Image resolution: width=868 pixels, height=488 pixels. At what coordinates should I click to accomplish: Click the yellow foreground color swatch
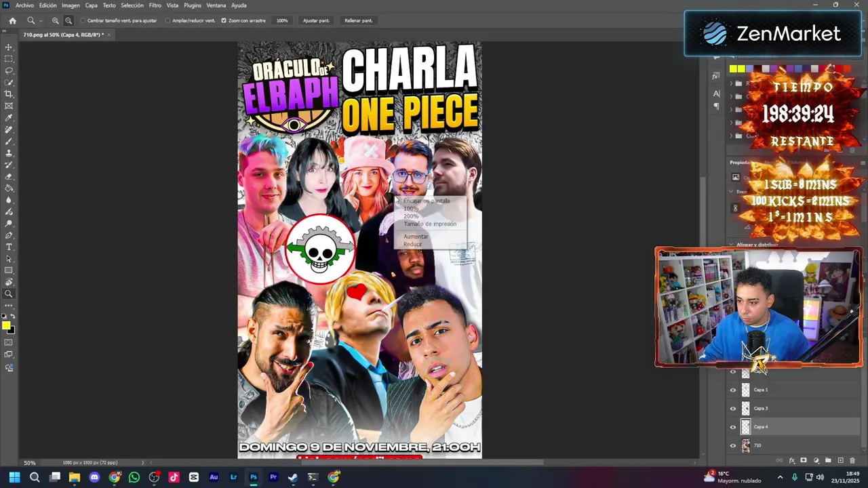coord(6,326)
